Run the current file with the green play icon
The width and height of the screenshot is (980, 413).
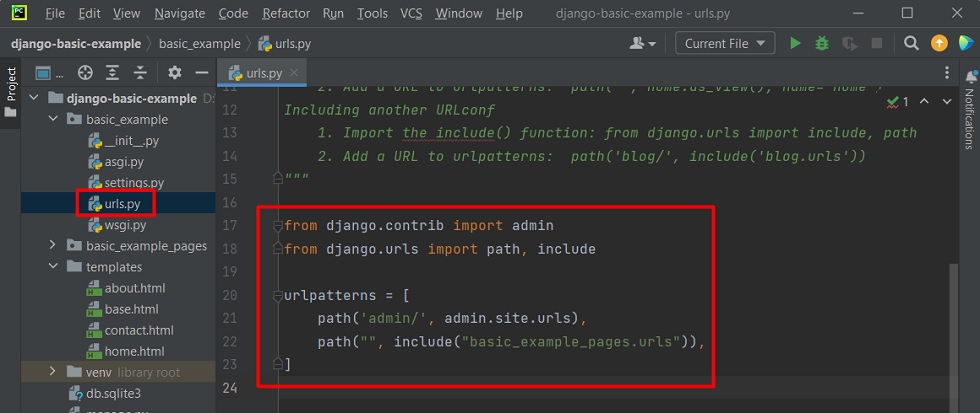coord(795,44)
